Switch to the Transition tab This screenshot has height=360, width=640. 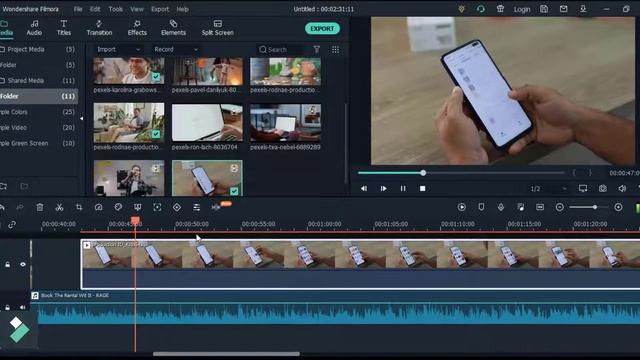(x=99, y=28)
